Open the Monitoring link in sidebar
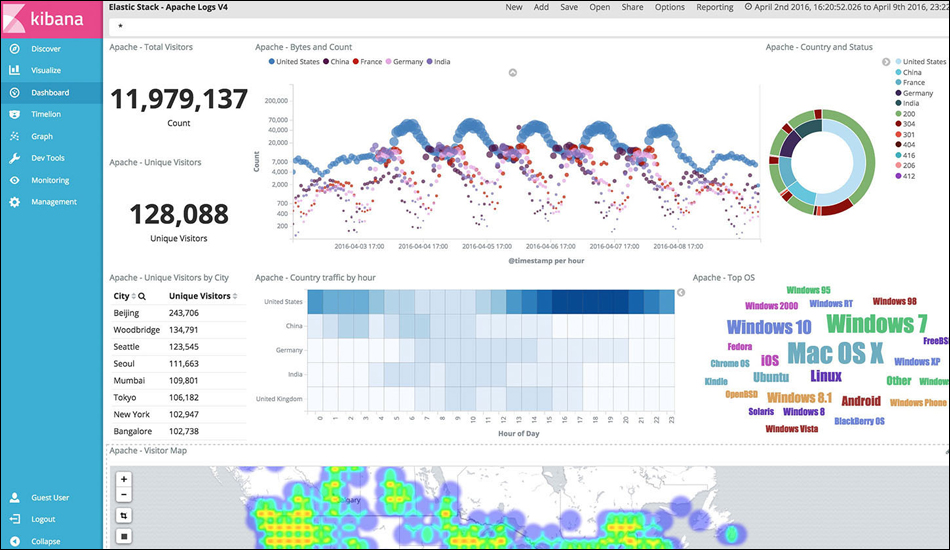 [50, 181]
